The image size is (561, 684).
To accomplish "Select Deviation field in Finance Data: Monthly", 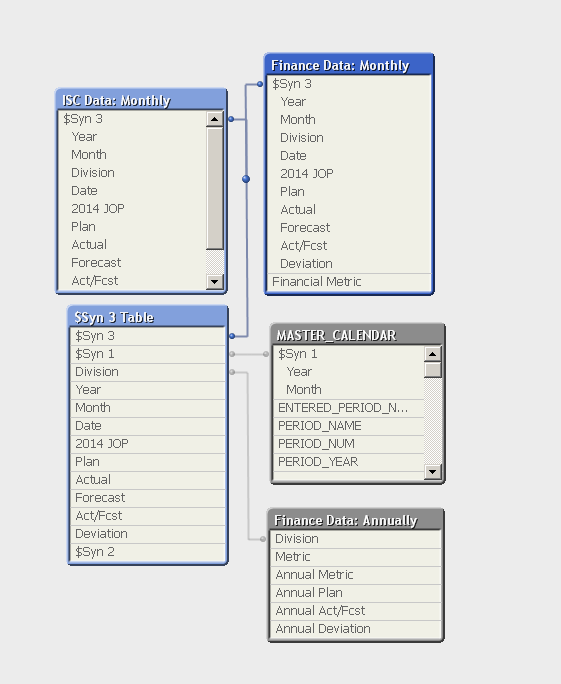I will pyautogui.click(x=349, y=263).
